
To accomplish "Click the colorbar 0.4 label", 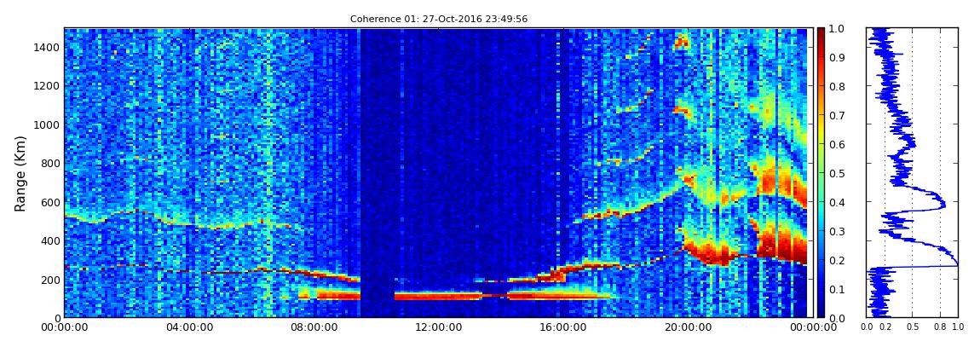I will click(x=836, y=202).
